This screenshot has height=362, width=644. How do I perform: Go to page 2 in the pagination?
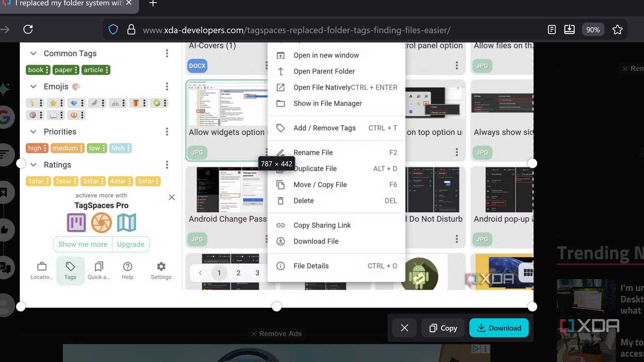(238, 273)
